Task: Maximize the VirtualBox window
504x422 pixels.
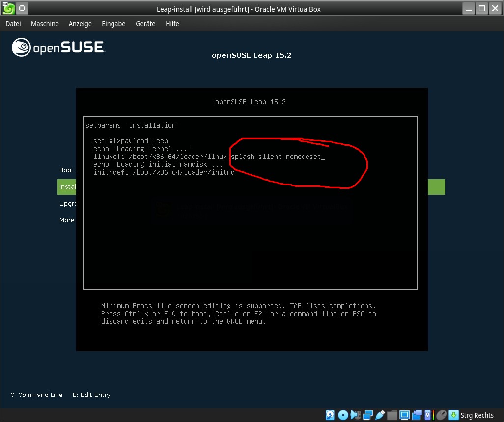Action: [482, 8]
